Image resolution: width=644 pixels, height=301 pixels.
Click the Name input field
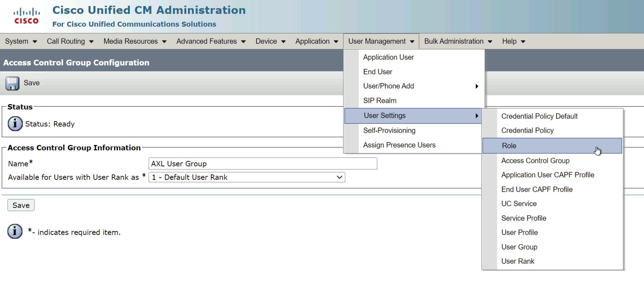point(263,164)
